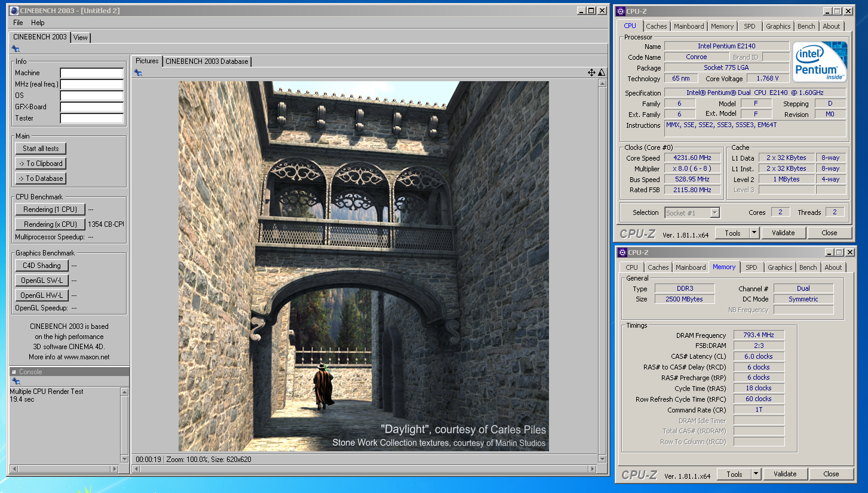Switch to CPU tab in lower CPU-Z window
Viewport: 868px width, 493px height.
point(632,267)
